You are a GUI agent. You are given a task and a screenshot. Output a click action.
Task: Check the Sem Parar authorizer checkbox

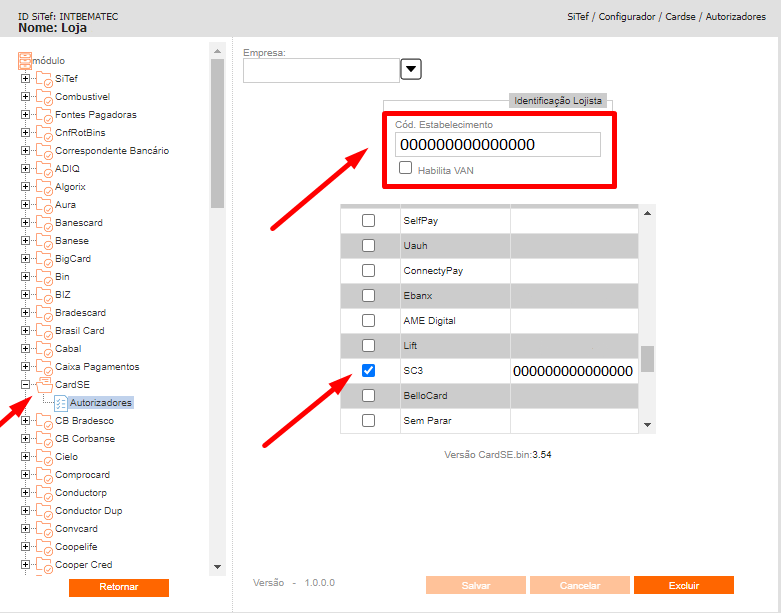pyautogui.click(x=368, y=420)
